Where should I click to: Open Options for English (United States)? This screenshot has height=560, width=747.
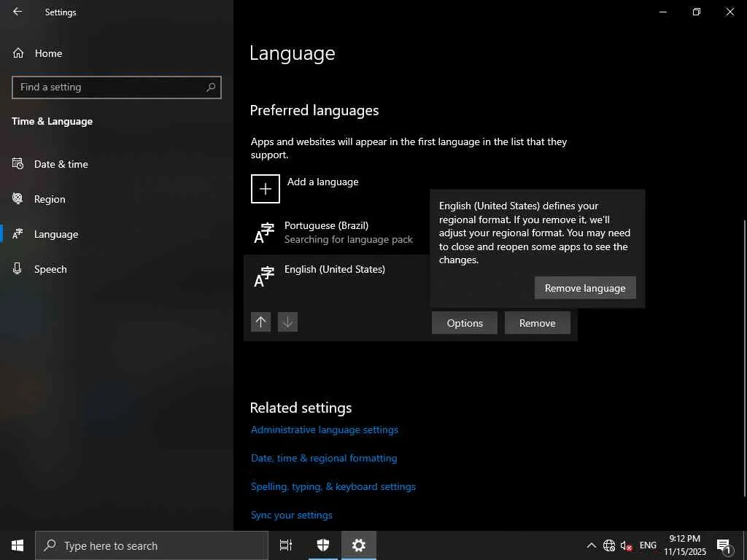[465, 323]
